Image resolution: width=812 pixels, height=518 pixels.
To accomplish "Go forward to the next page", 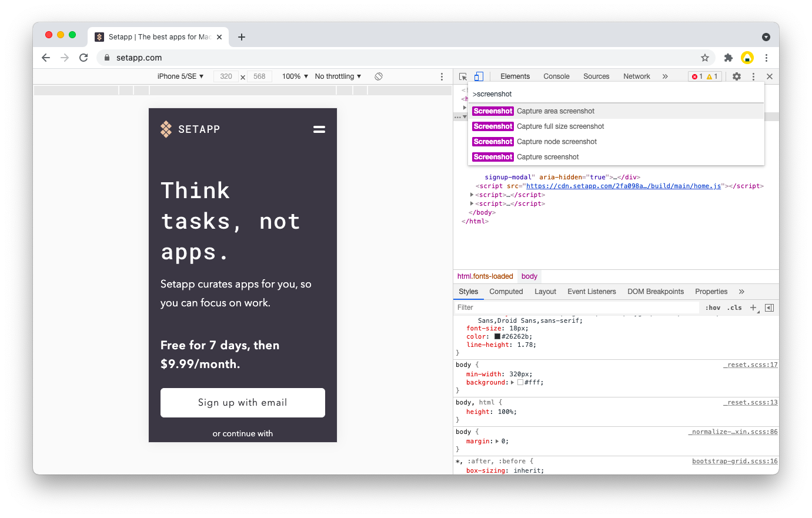I will pos(65,58).
